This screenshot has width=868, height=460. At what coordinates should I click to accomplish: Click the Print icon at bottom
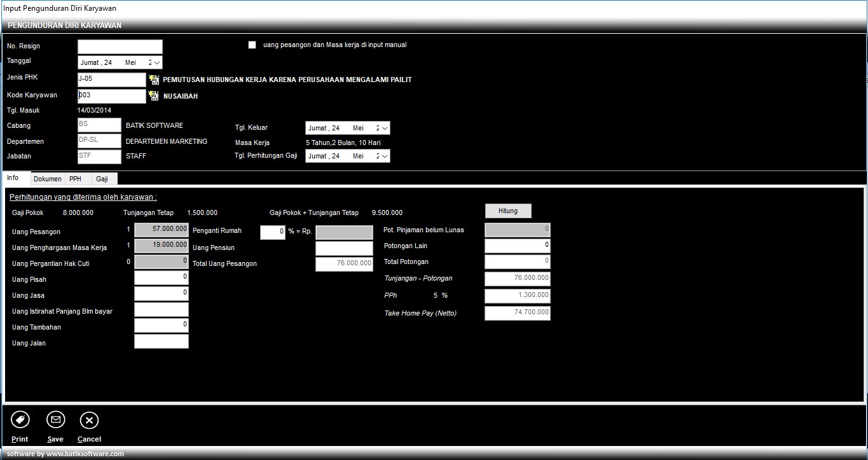coord(20,420)
